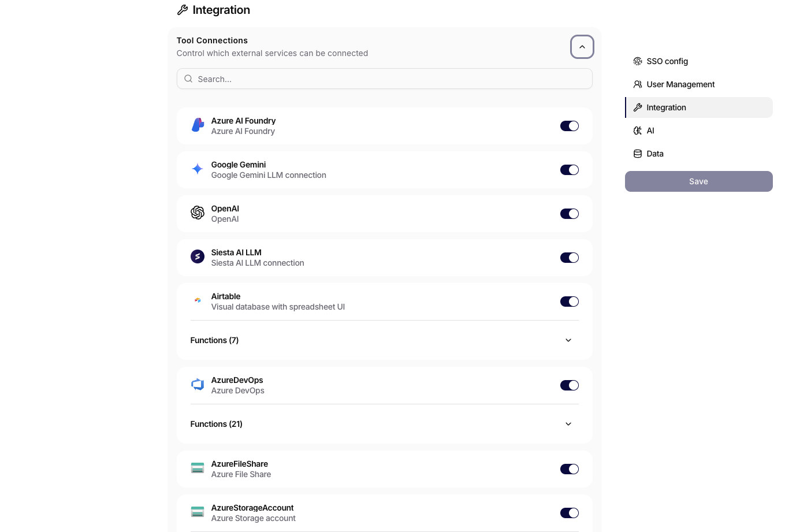
Task: Open SSO config settings page
Action: coord(699,61)
